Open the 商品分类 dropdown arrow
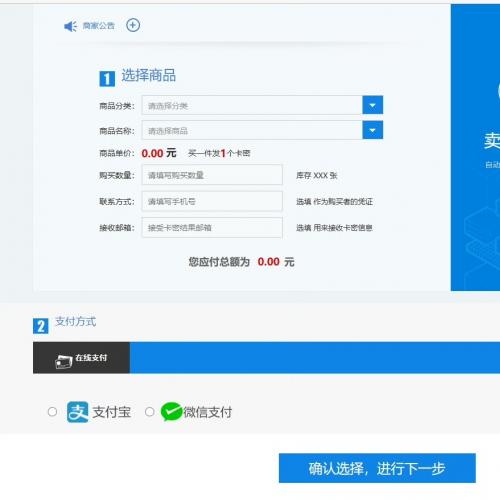The image size is (500, 500). click(373, 105)
